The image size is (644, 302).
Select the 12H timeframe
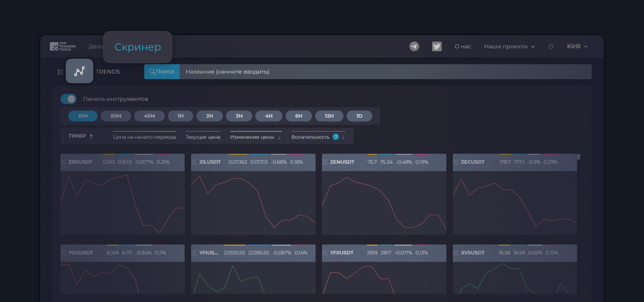(x=329, y=116)
